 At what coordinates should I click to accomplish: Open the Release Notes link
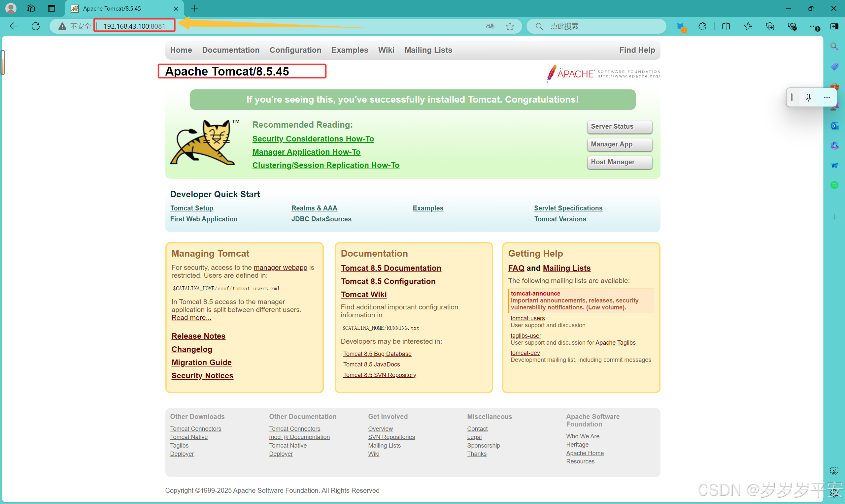coord(198,336)
